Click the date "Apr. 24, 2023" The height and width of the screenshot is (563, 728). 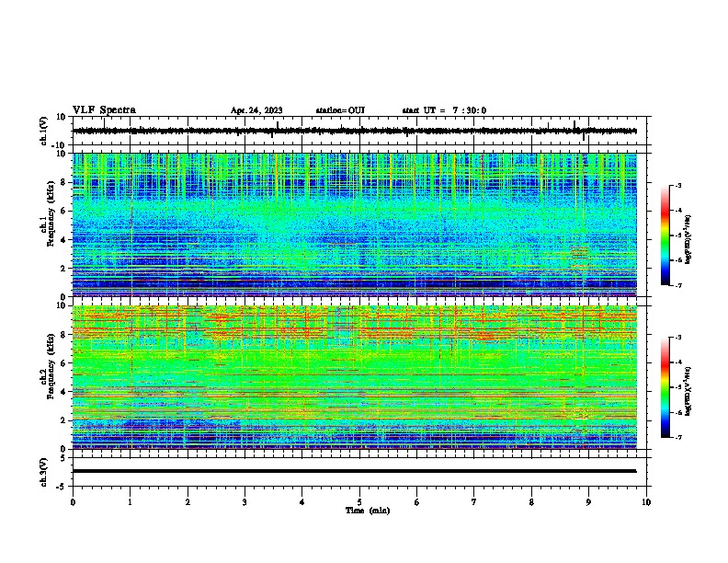256,110
